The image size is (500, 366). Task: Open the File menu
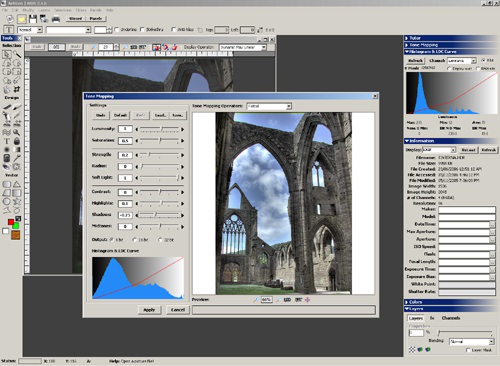pos(5,10)
